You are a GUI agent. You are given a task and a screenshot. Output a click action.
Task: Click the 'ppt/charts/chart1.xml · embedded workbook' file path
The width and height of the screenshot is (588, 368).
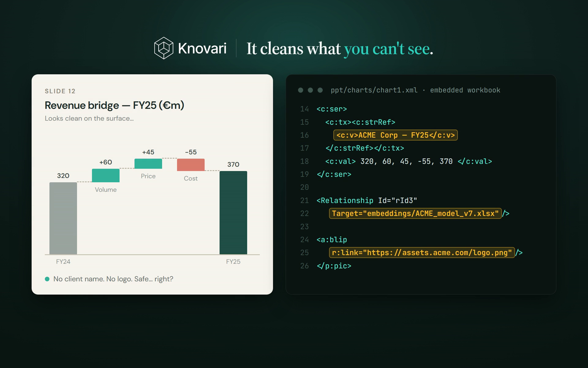click(x=415, y=90)
